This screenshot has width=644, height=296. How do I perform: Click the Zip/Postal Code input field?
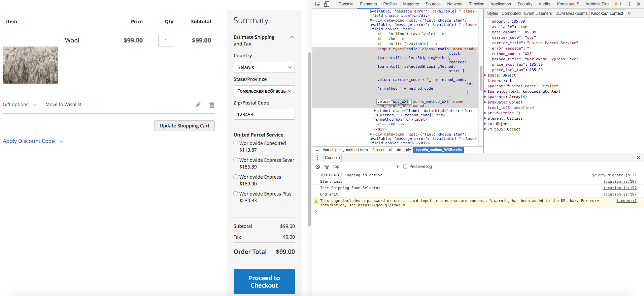coord(264,114)
